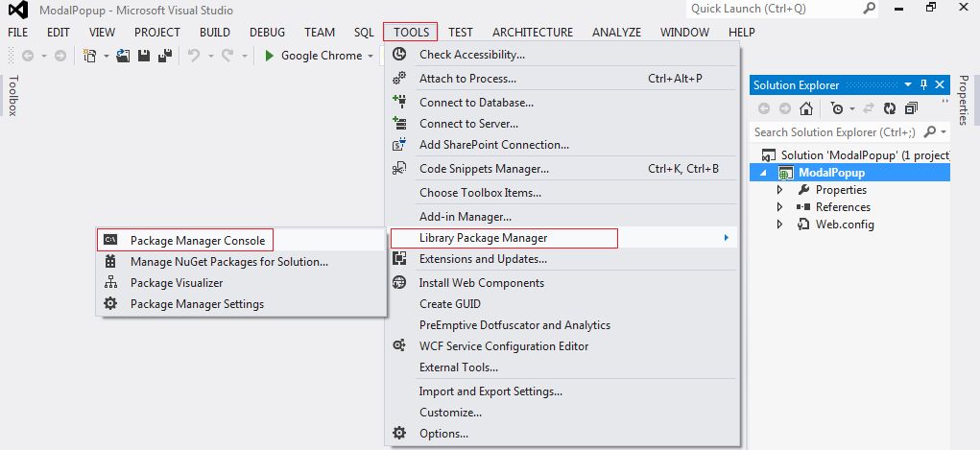Screen dimensions: 980x450
Task: Expand the Properties node in the tree
Action: (x=779, y=189)
